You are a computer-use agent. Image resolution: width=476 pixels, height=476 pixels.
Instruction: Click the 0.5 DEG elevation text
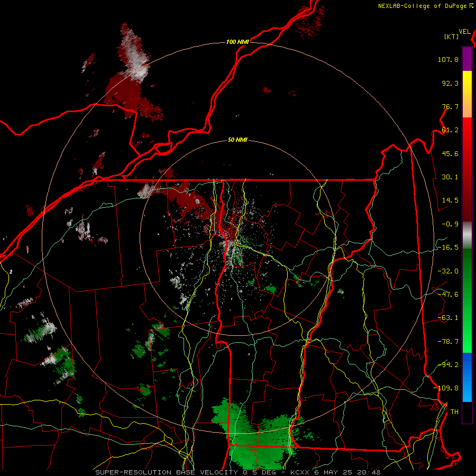pos(259,472)
